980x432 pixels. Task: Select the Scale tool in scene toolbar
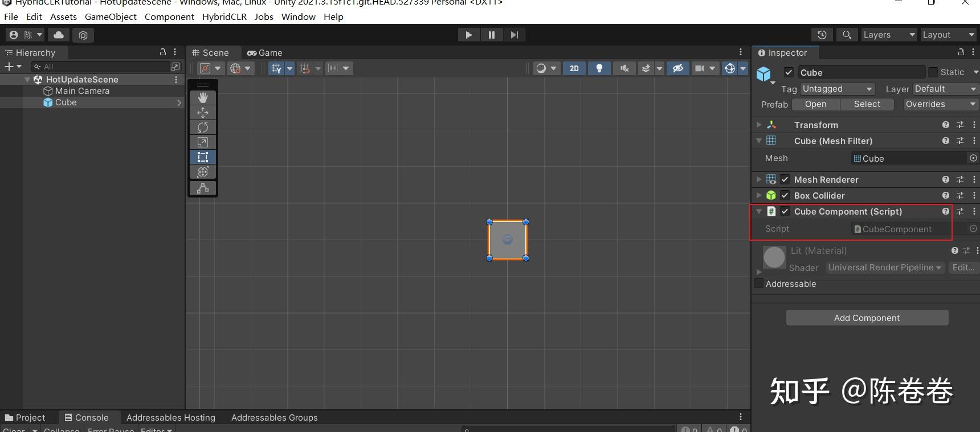click(203, 142)
